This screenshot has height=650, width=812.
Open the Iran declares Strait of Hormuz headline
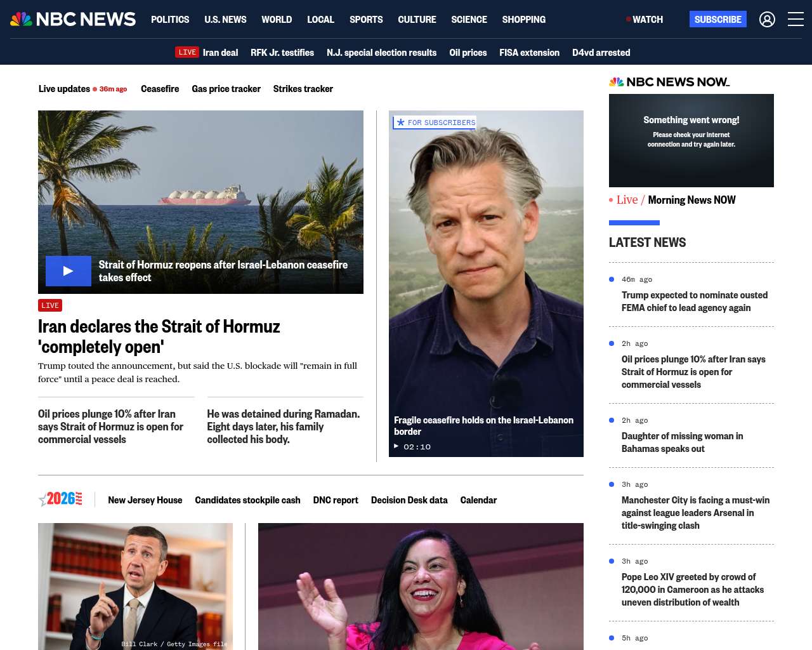tap(159, 336)
